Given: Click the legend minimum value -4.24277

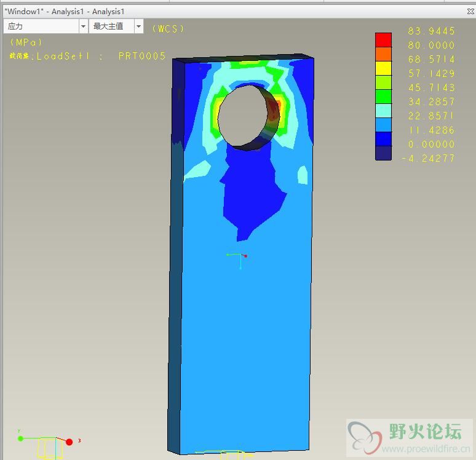Looking at the screenshot, I should point(428,159).
